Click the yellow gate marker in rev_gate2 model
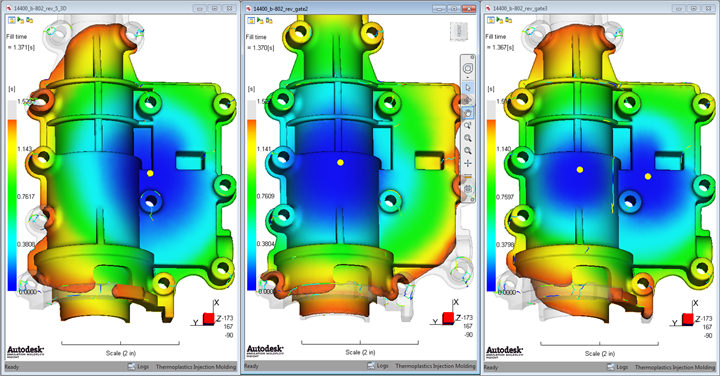Screen dimensions: 720x376 (x=340, y=163)
